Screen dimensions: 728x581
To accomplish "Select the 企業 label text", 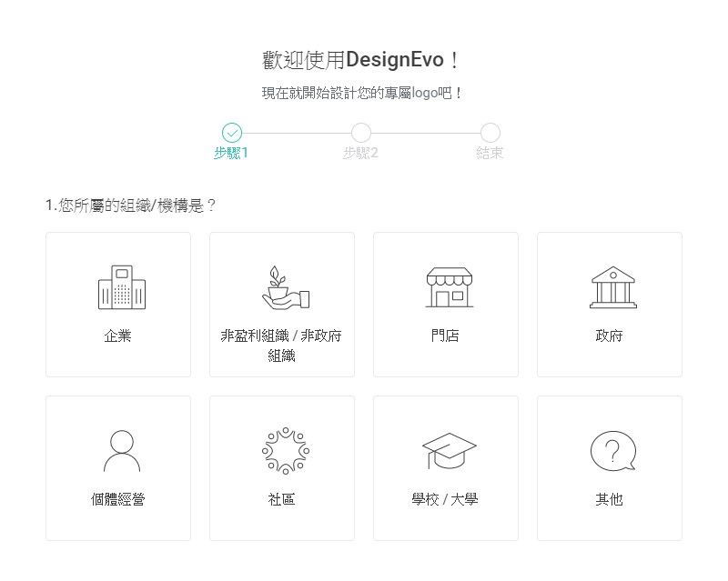I will (x=118, y=336).
